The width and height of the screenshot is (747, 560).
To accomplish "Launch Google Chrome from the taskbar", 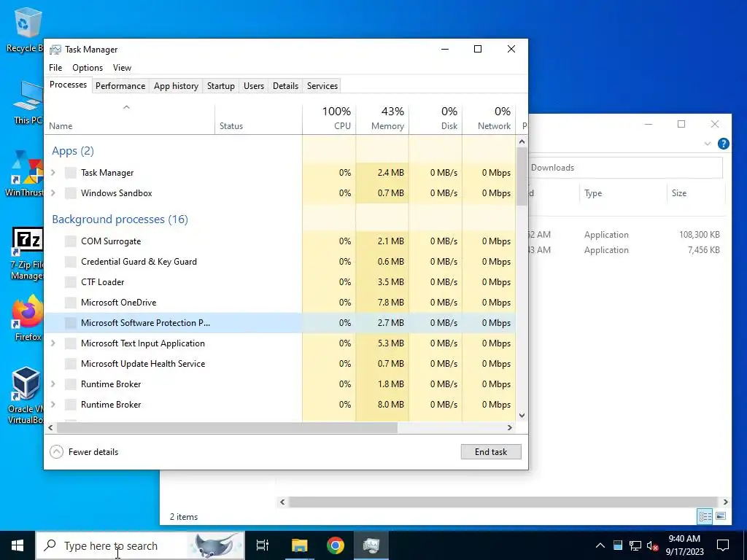I will tap(336, 545).
